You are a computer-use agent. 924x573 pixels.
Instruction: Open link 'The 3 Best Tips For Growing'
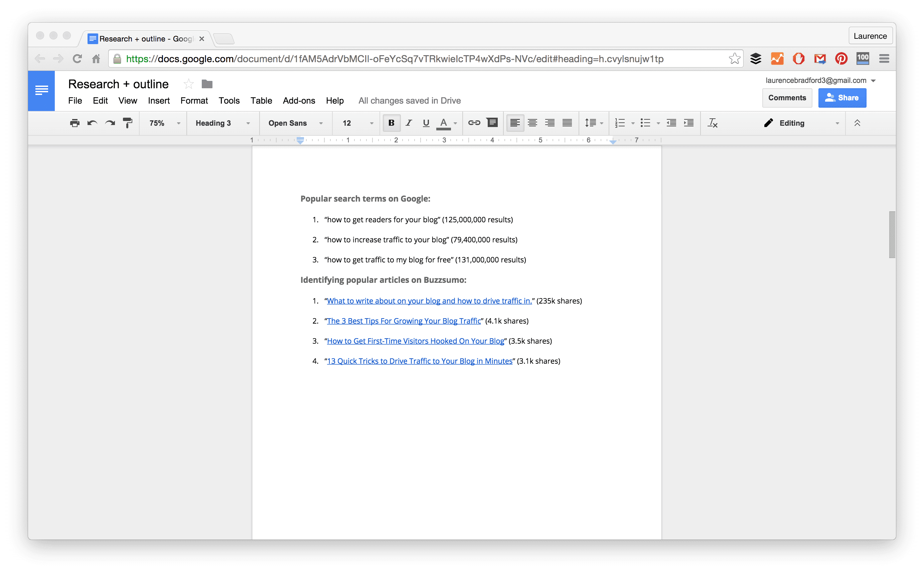[404, 321]
